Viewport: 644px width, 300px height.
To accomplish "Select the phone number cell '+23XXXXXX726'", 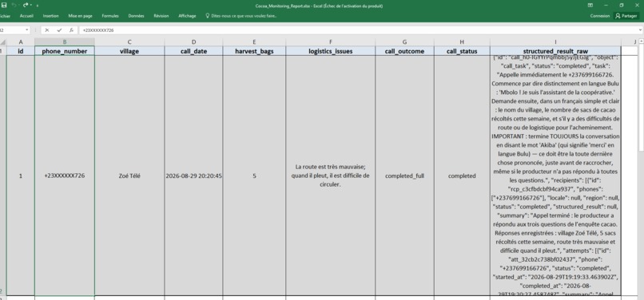I will [65, 176].
